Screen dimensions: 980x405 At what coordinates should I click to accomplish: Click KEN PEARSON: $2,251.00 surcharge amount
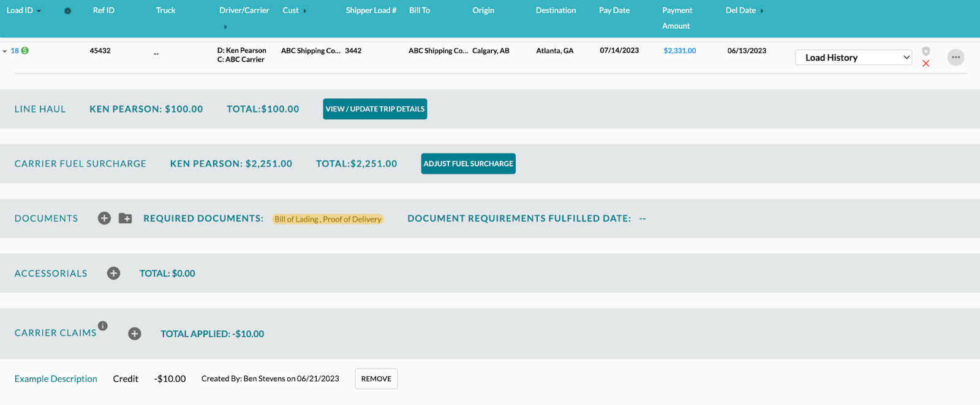coord(231,163)
